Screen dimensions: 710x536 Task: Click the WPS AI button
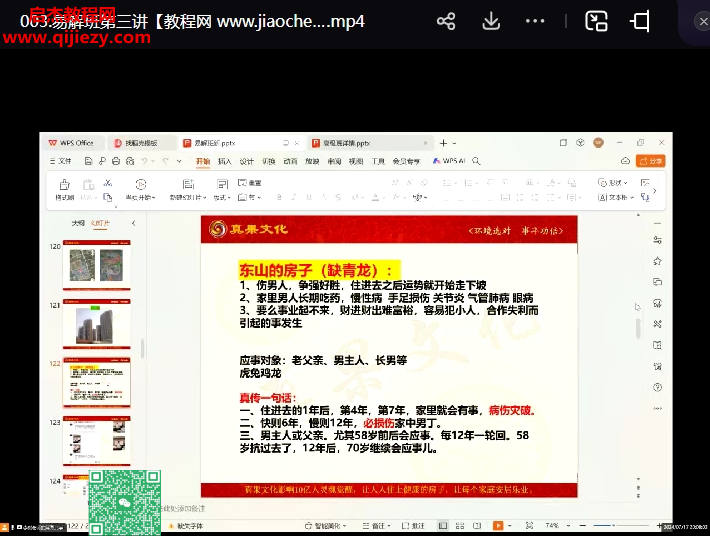pos(449,161)
